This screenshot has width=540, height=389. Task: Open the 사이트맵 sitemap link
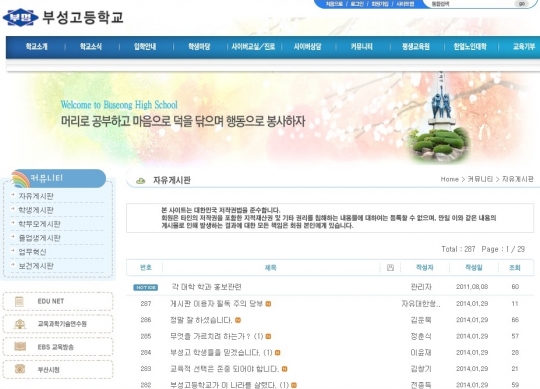(405, 4)
